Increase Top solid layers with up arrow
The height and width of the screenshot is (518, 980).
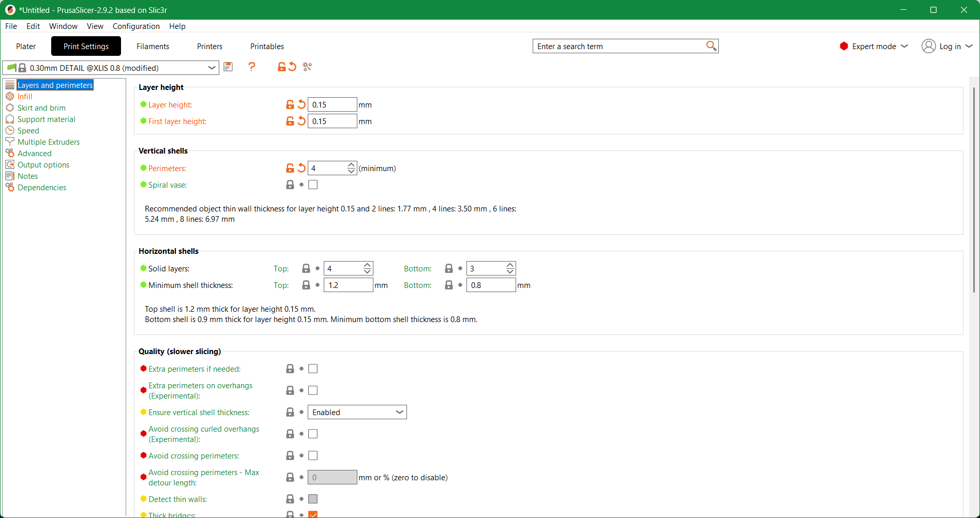367,265
